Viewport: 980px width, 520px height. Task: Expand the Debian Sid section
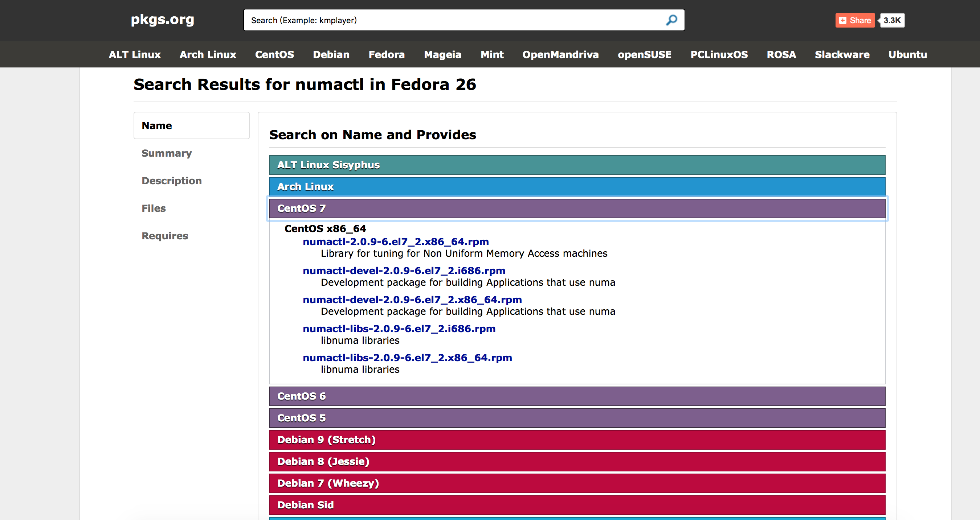(577, 505)
